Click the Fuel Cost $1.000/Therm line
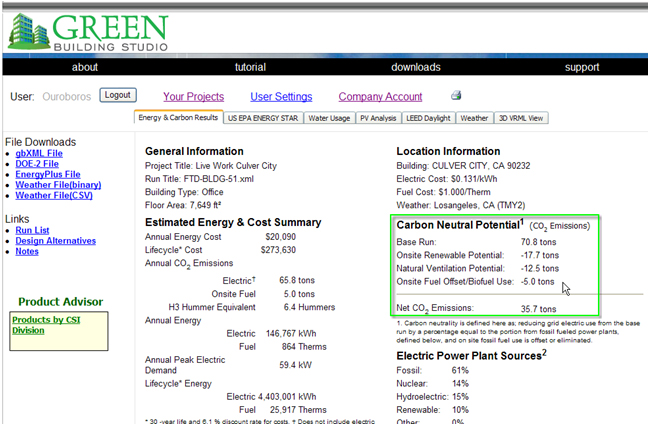The width and height of the screenshot is (649, 425). (443, 192)
